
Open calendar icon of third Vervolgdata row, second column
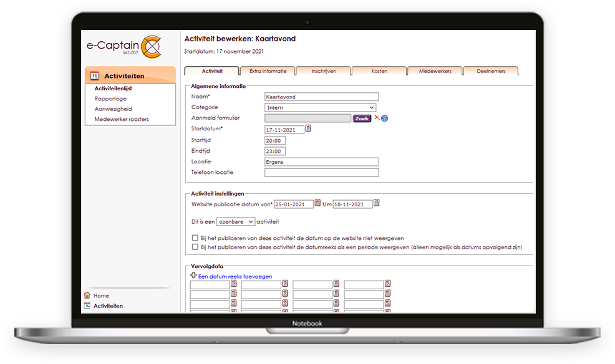[x=285, y=302]
